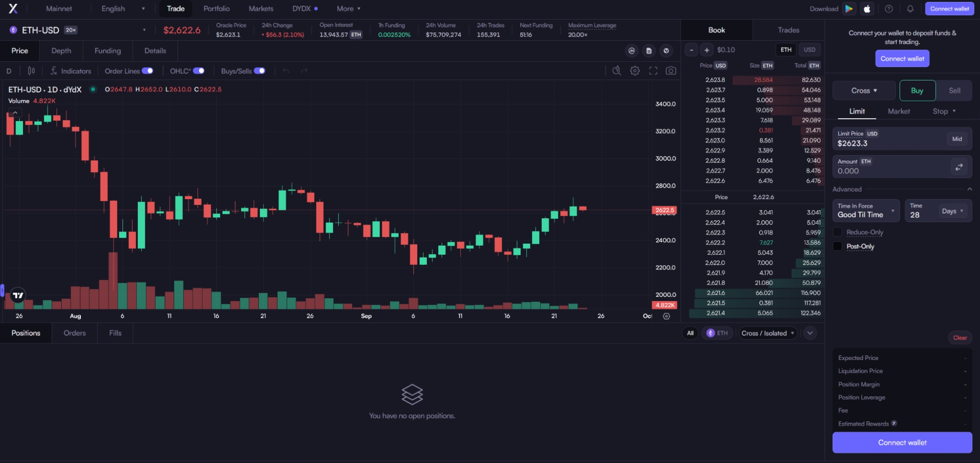The image size is (980, 463).
Task: Open Portfolio page
Action: [x=216, y=9]
